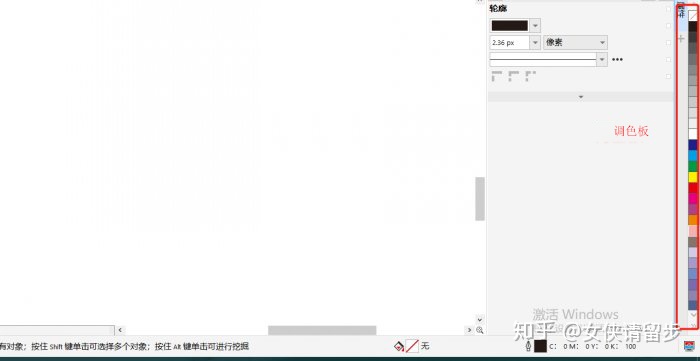Viewport: 700px width, 361px height.
Task: Click the horizontal scrollbar thumb
Action: tap(322, 330)
